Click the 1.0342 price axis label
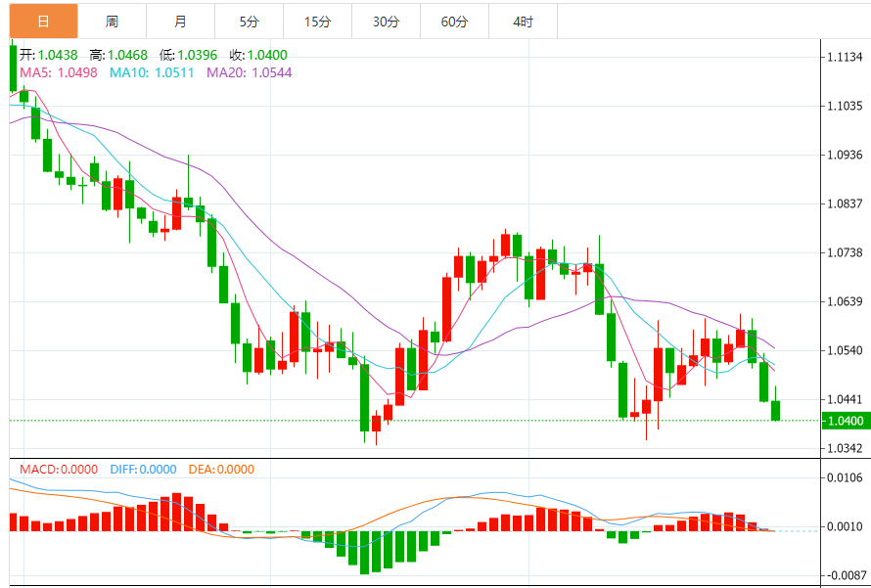The height and width of the screenshot is (588, 871). tap(845, 448)
